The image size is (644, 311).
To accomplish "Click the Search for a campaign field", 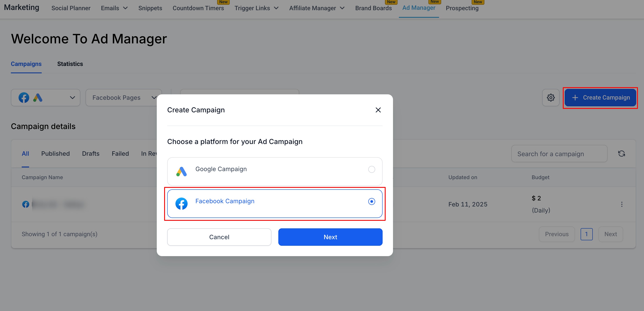I will [x=559, y=154].
